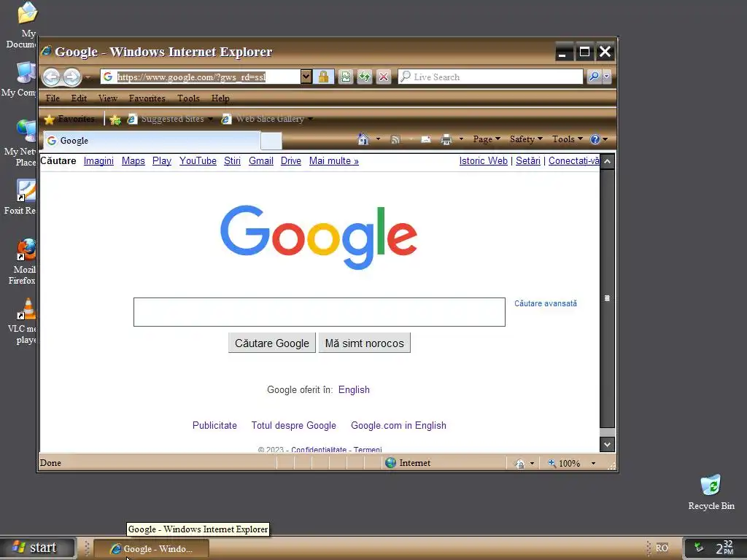Expand the address bar URL dropdown
This screenshot has height=560, width=747.
click(x=306, y=77)
